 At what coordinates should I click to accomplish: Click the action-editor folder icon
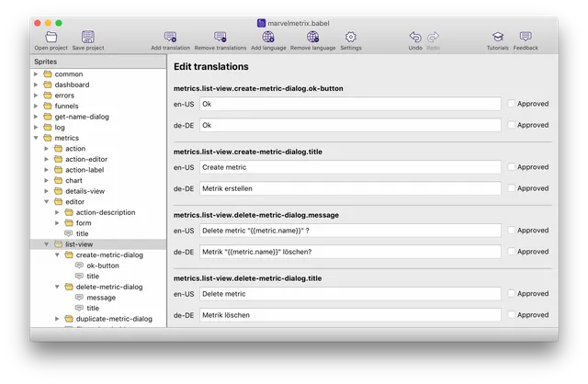(x=58, y=159)
